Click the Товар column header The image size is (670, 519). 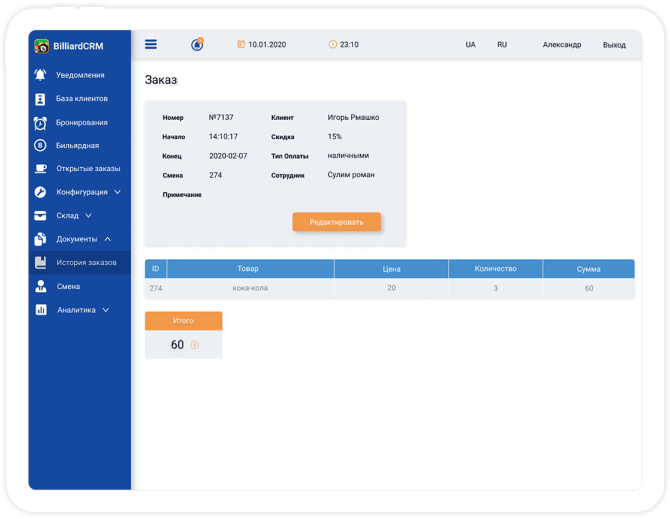249,269
